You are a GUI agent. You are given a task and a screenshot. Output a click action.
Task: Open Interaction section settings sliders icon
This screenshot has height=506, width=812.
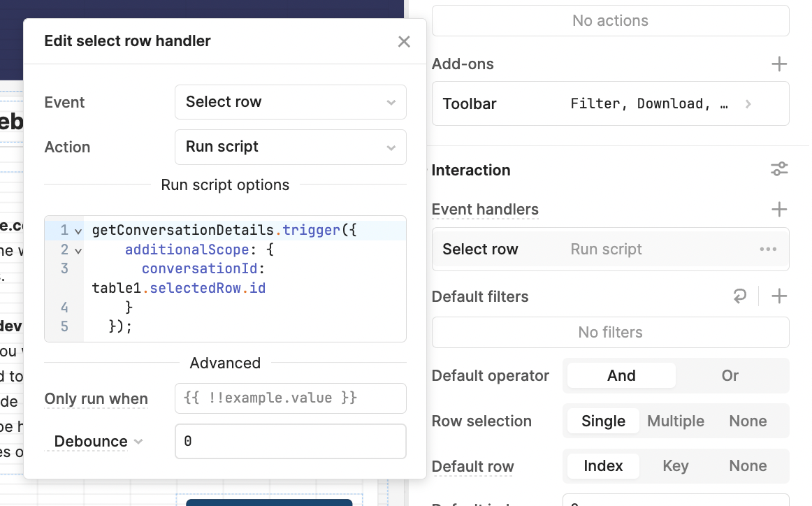779,169
